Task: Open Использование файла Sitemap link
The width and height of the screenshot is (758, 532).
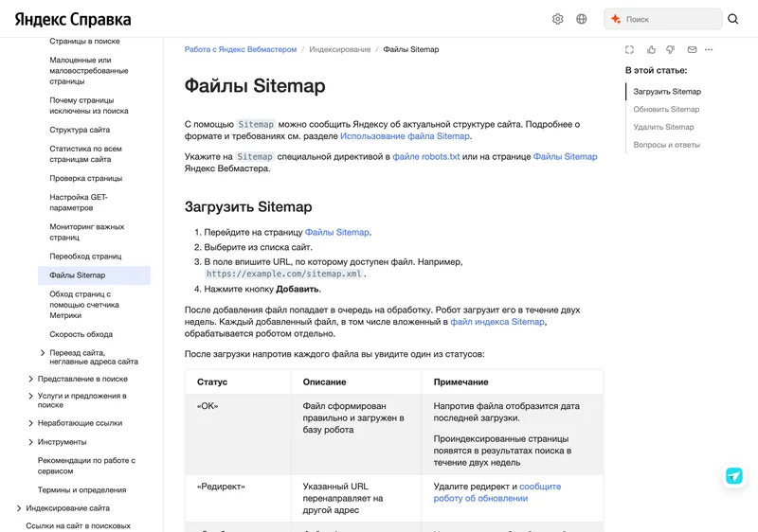Action: point(405,136)
